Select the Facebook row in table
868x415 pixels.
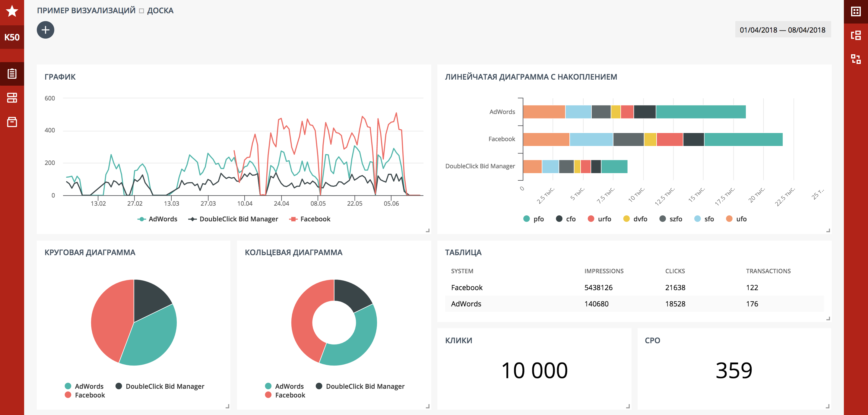[x=634, y=287]
